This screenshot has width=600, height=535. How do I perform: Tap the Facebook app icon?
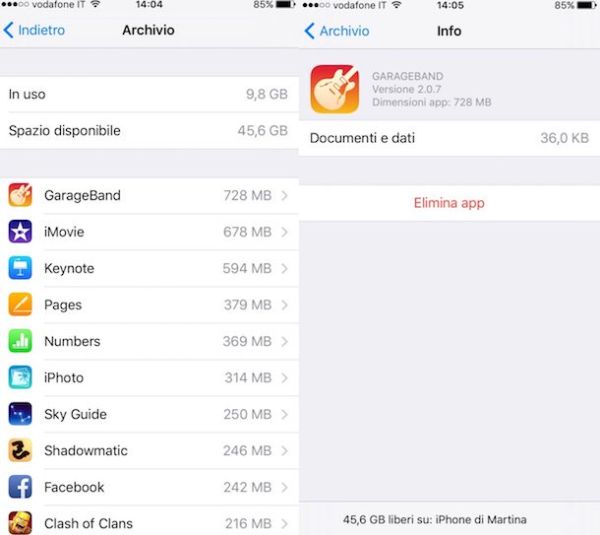pyautogui.click(x=20, y=487)
